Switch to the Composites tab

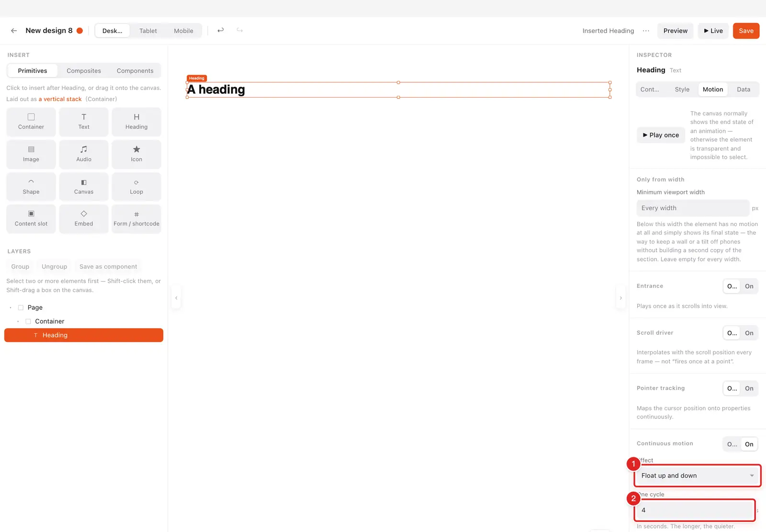coord(84,71)
